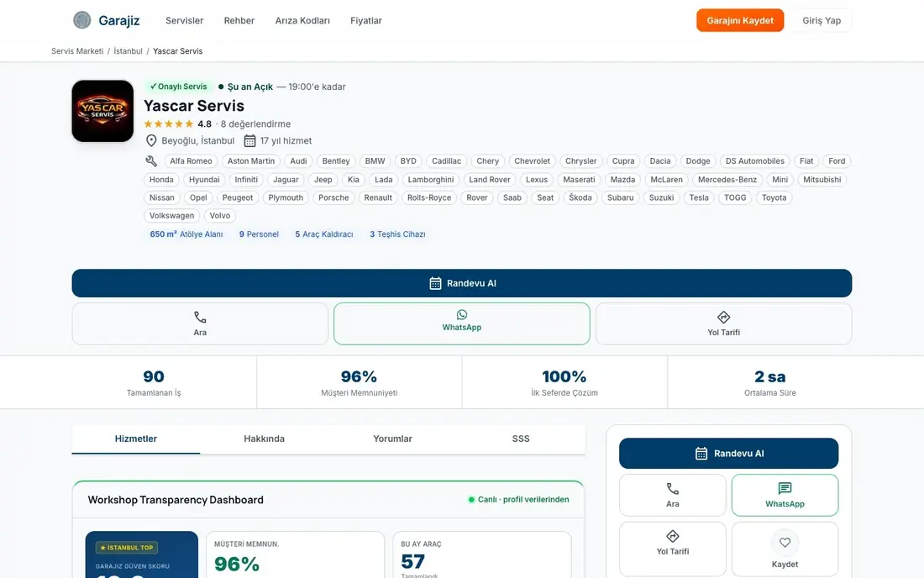Click the location pin icon near Beyoğlu
Image resolution: width=924 pixels, height=578 pixels.
pos(151,141)
